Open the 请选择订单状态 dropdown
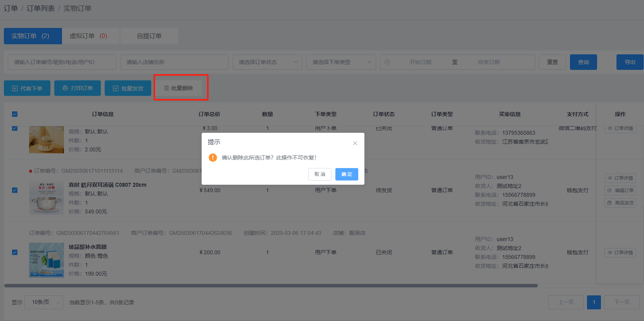Screen dimensions: 644x321 click(x=267, y=62)
